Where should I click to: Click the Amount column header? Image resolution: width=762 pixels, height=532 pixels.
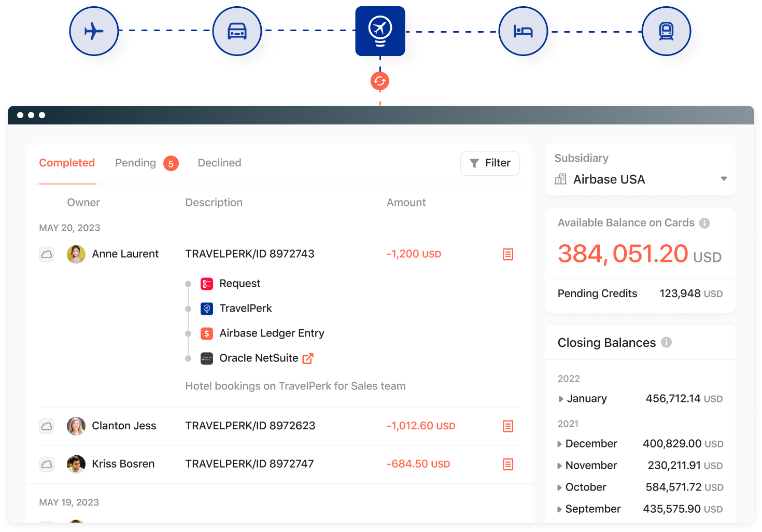coord(406,203)
